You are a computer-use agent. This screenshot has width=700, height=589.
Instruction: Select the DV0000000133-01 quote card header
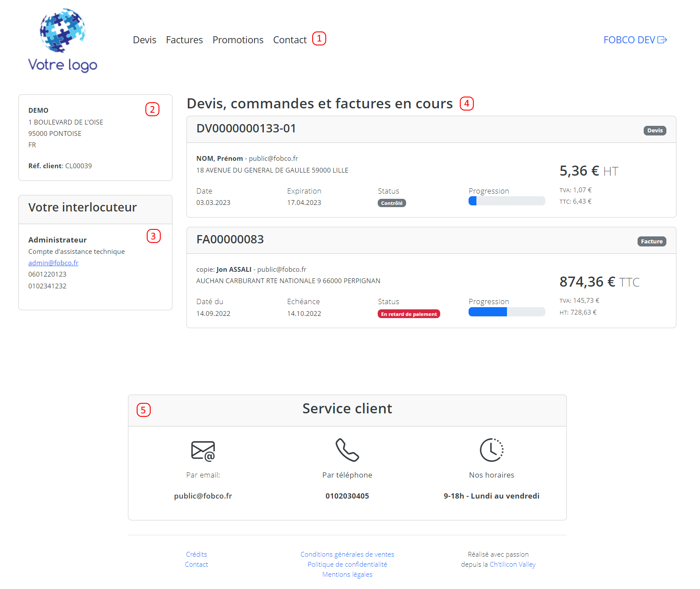click(246, 129)
